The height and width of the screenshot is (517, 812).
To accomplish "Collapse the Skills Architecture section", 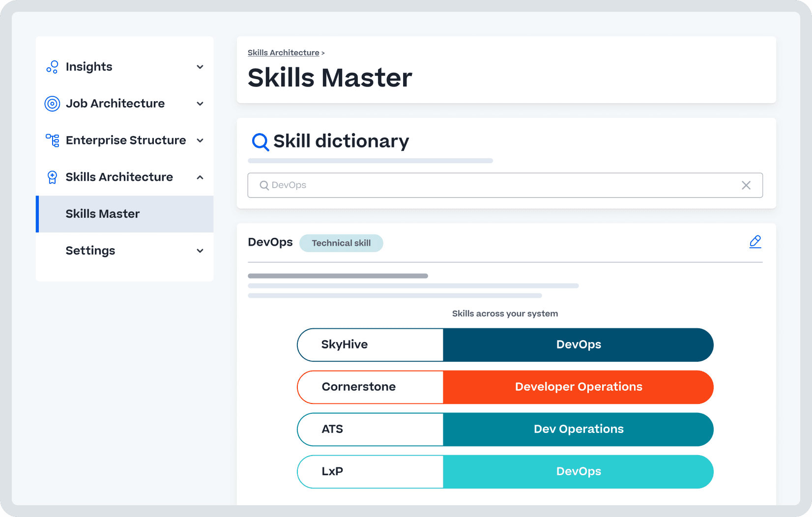I will 200,177.
